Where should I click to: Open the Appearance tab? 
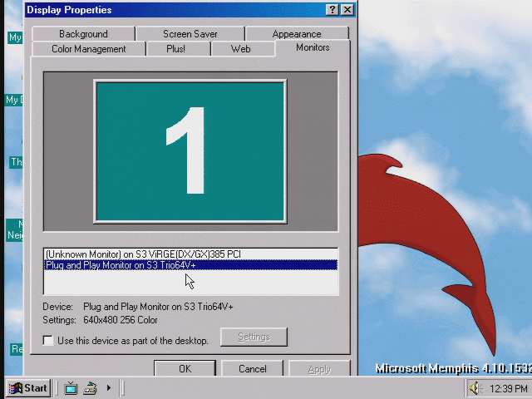(297, 34)
